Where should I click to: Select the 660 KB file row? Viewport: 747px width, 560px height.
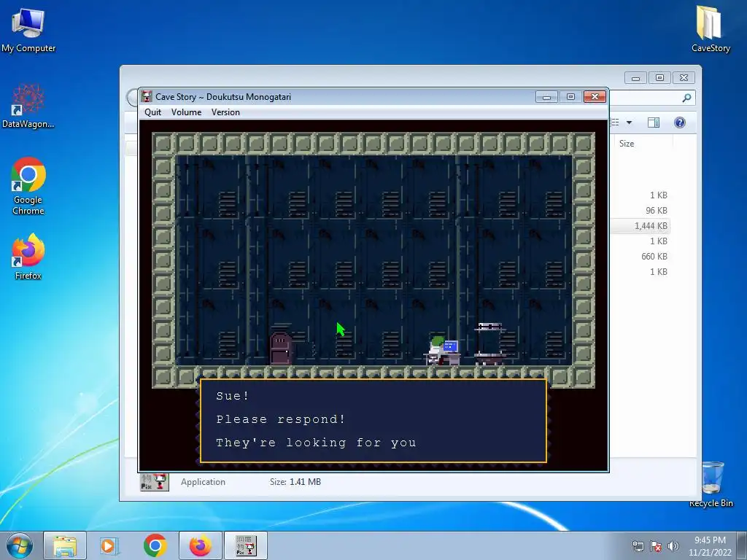click(640, 256)
